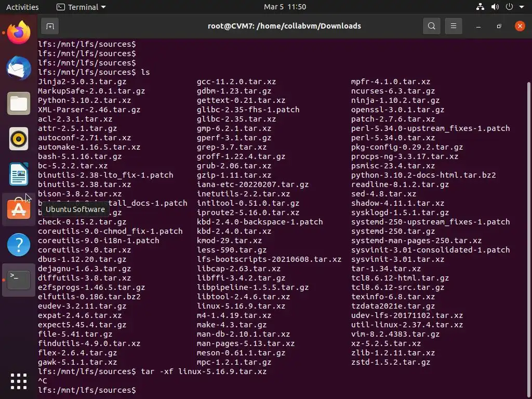The width and height of the screenshot is (532, 399).
Task: Click gcc-11.2.0.tar.xz in the listing
Action: point(236,82)
